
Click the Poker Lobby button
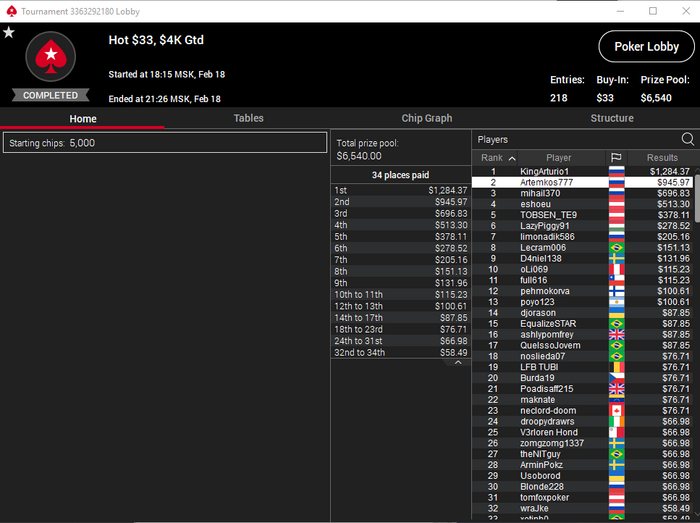point(646,46)
